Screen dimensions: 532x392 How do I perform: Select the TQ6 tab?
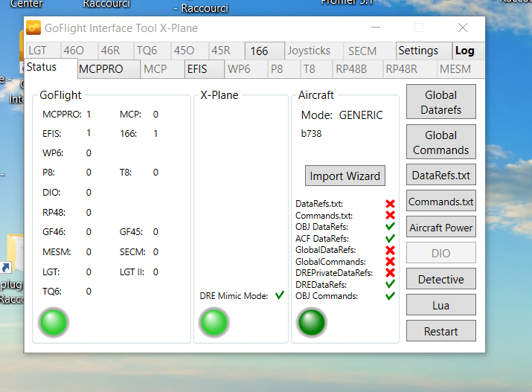point(153,51)
